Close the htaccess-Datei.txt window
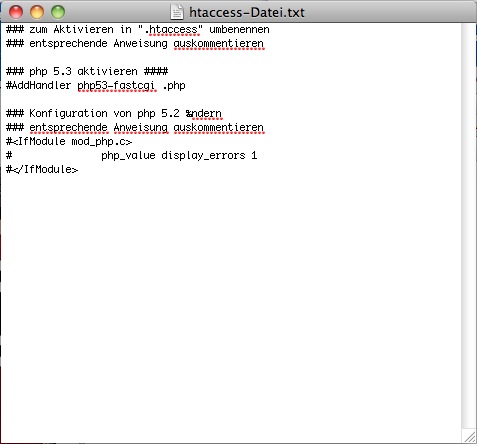Image resolution: width=477 pixels, height=444 pixels. tap(16, 12)
